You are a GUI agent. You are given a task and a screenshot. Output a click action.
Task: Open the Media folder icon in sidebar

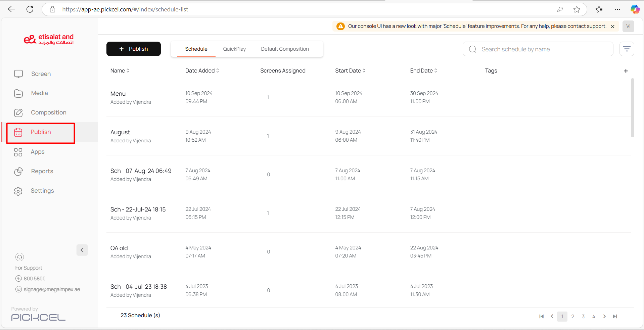point(18,93)
